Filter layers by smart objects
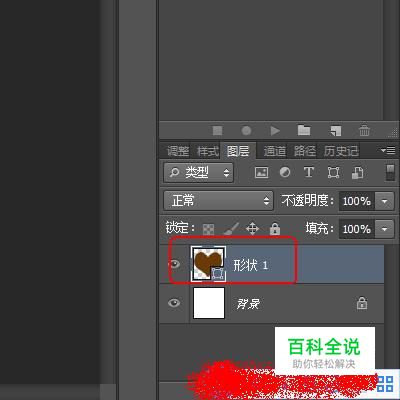 click(x=358, y=173)
